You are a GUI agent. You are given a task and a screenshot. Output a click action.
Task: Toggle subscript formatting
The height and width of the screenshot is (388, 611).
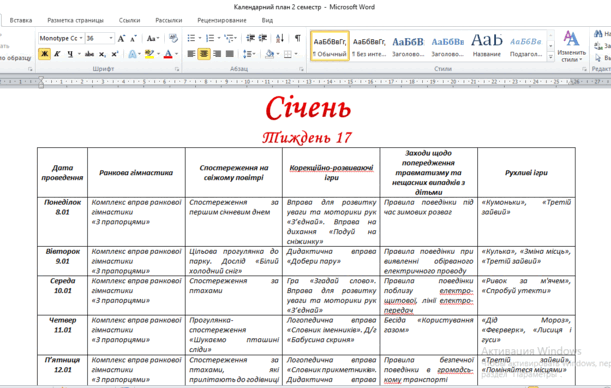(102, 54)
